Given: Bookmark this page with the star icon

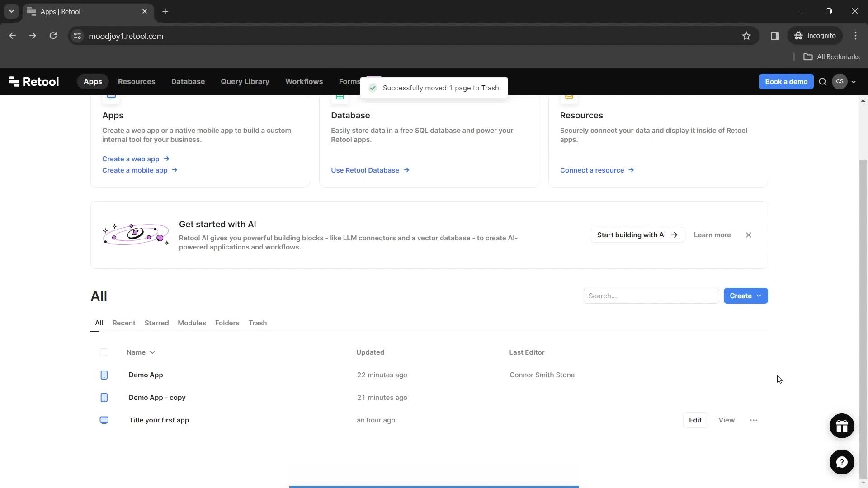Looking at the screenshot, I should pyautogui.click(x=746, y=36).
